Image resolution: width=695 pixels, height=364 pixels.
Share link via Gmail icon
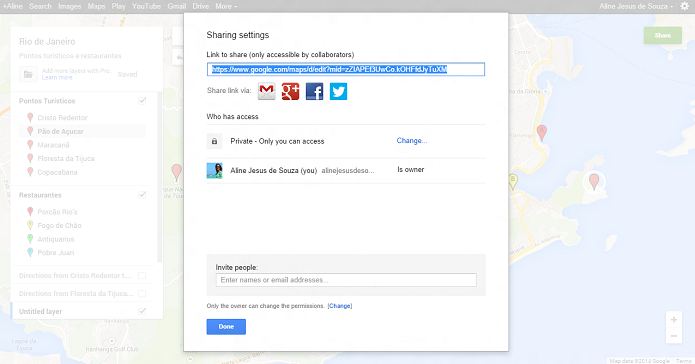click(266, 91)
